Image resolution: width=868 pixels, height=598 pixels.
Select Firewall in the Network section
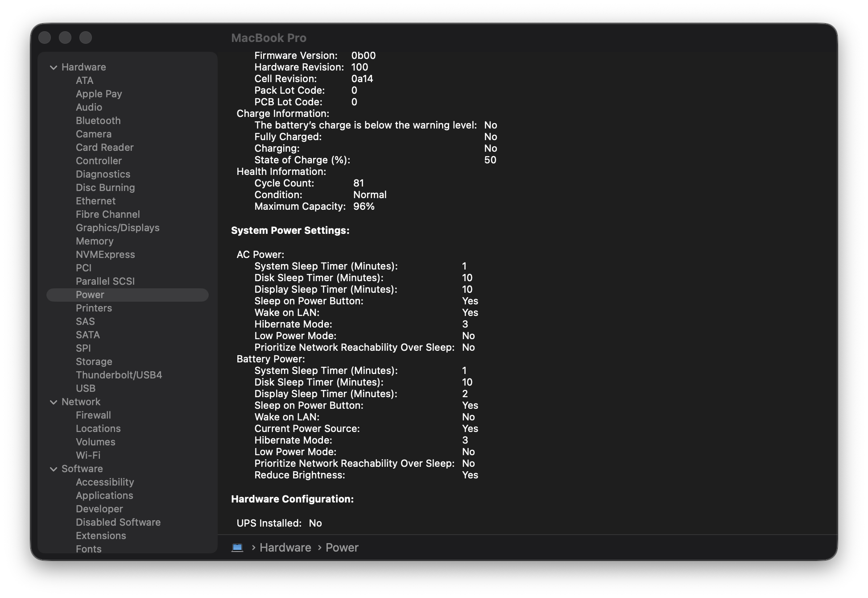coord(93,415)
